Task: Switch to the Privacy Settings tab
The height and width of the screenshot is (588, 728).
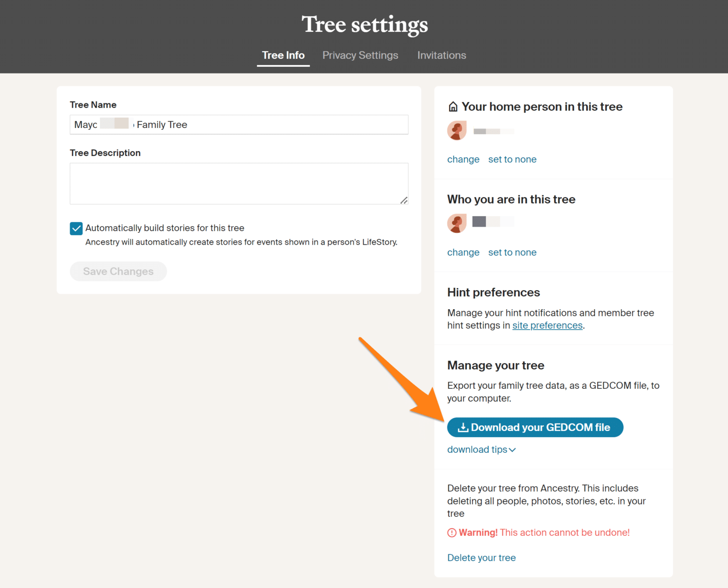Action: click(x=360, y=55)
